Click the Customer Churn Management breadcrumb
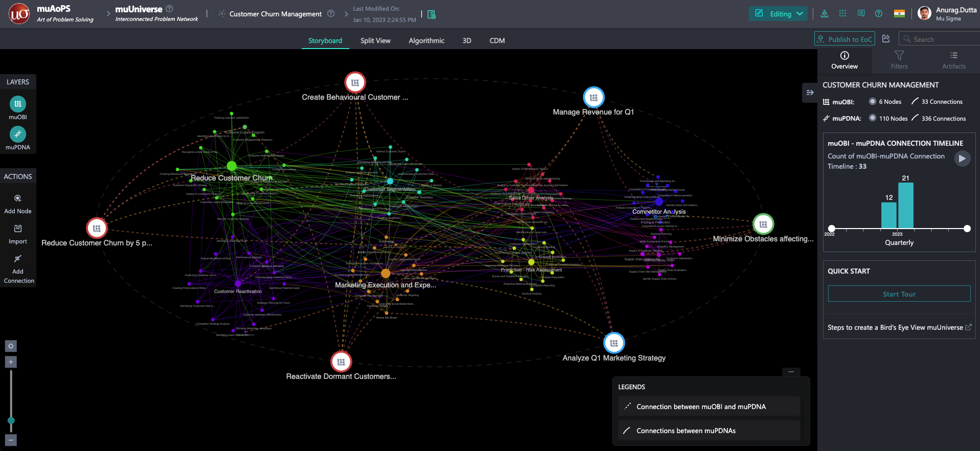 click(275, 14)
